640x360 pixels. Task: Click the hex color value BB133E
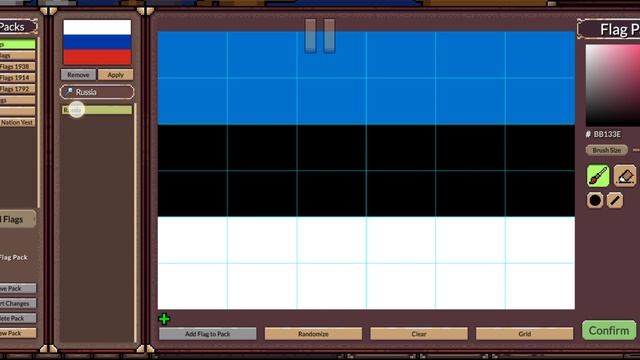coord(607,134)
